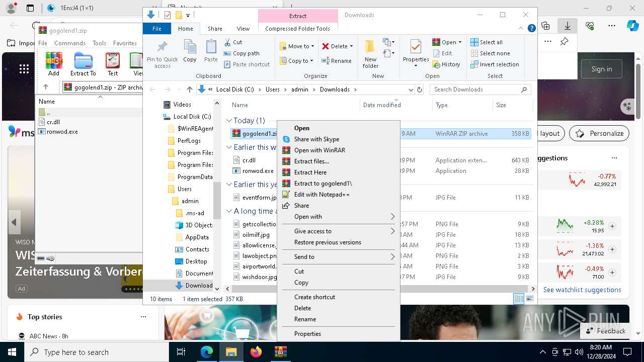644x362 pixels.
Task: Click Paste shortcut in the ribbon
Action: 247,64
